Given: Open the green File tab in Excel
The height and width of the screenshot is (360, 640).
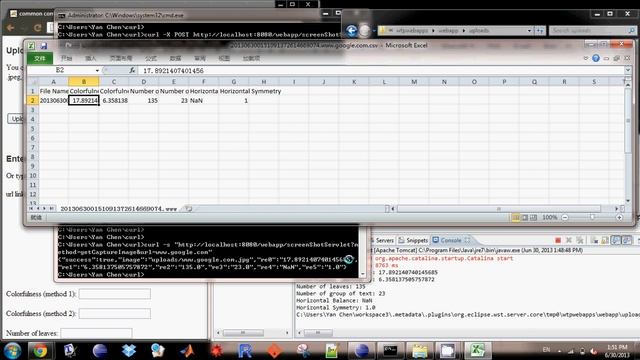Looking at the screenshot, I should click(x=40, y=58).
